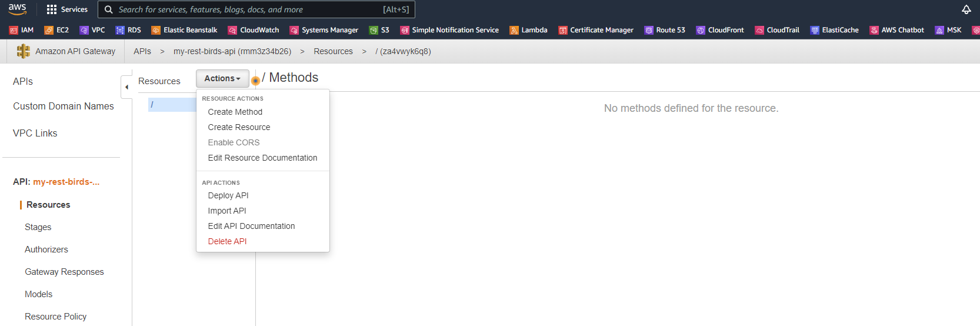The height and width of the screenshot is (326, 980).
Task: Choose Create Resource from Actions menu
Action: [x=239, y=127]
